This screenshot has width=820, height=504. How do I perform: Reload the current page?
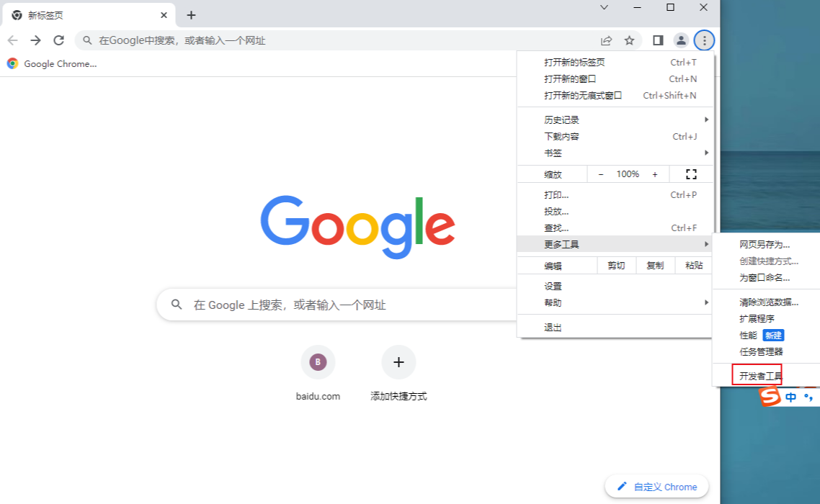coord(58,40)
